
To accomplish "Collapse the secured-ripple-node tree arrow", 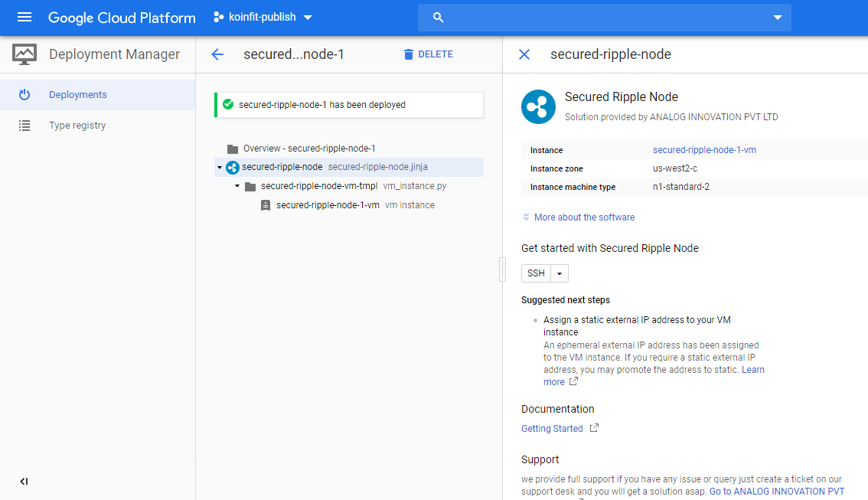I will [x=220, y=167].
